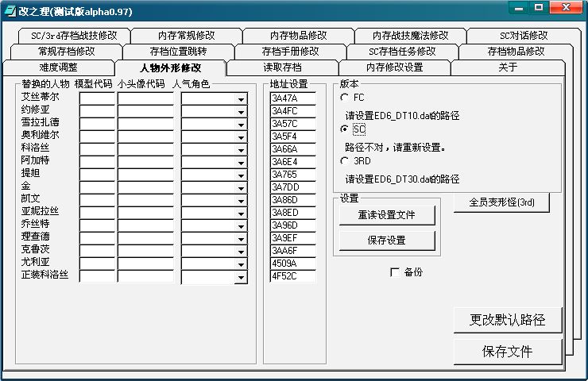This screenshot has height=381, width=588.
Task: Open 人气角色 dropdown for 阿加特
Action: pyautogui.click(x=241, y=163)
